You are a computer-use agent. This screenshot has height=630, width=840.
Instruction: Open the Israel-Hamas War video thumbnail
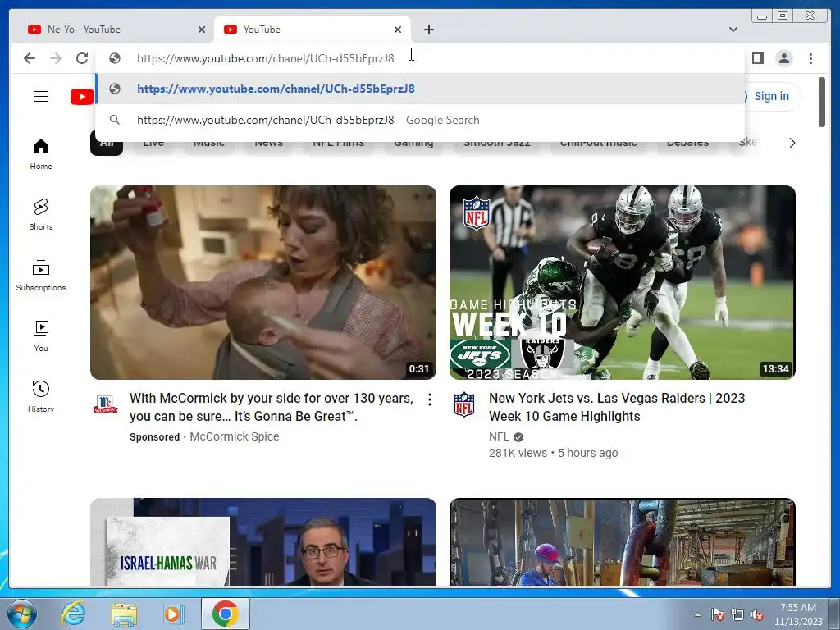point(263,541)
